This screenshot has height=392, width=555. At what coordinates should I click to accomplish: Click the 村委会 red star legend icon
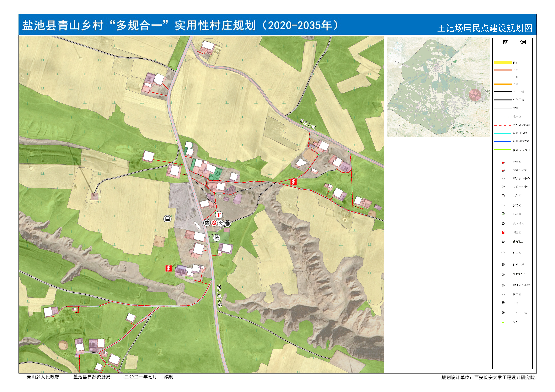[x=503, y=163]
